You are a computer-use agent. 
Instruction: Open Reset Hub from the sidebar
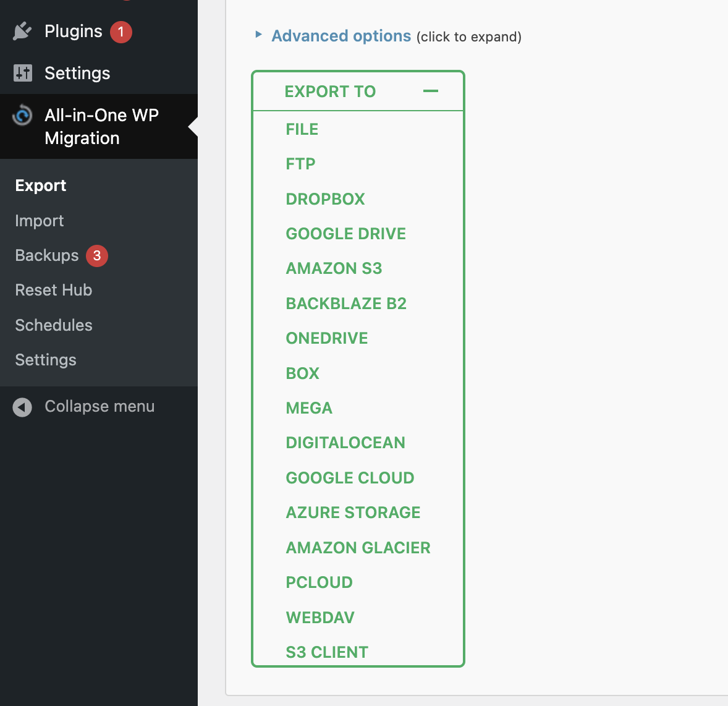(x=54, y=290)
